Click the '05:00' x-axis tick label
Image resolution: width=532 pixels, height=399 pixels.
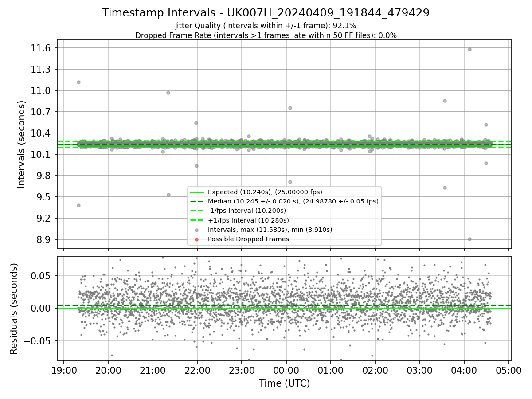[509, 371]
